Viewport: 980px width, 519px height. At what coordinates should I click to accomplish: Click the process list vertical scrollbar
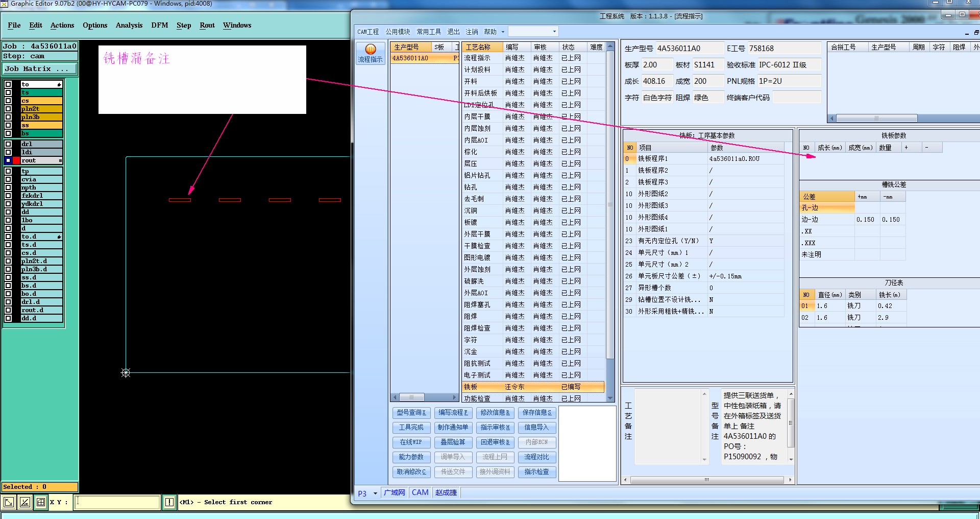pyautogui.click(x=610, y=222)
